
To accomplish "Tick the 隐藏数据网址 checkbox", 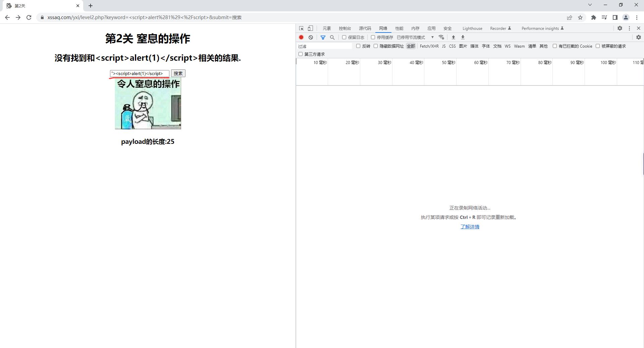I will point(376,46).
